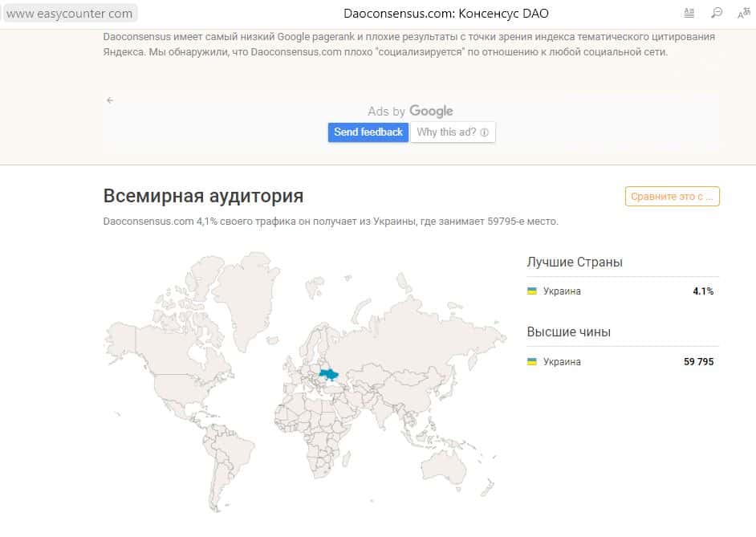The image size is (756, 537).
Task: Click the Ukraine flag under Лучшие Страны
Action: click(x=532, y=291)
